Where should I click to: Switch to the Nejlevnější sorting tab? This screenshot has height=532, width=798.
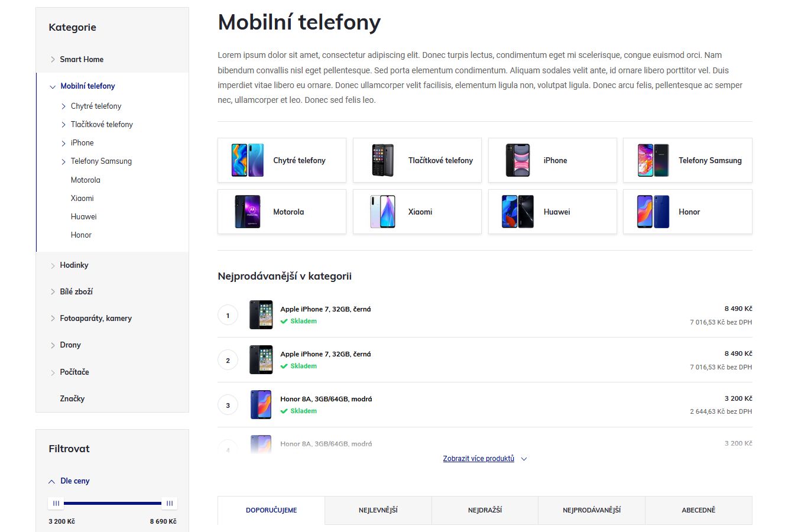378,510
